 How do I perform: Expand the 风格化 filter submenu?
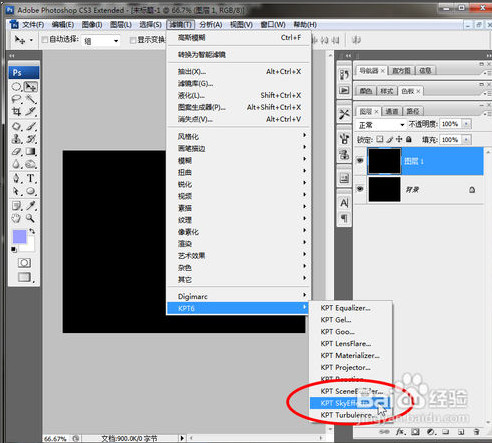point(239,136)
